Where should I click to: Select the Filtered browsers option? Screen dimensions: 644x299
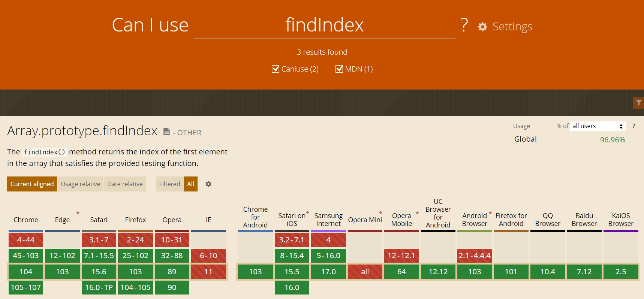169,184
